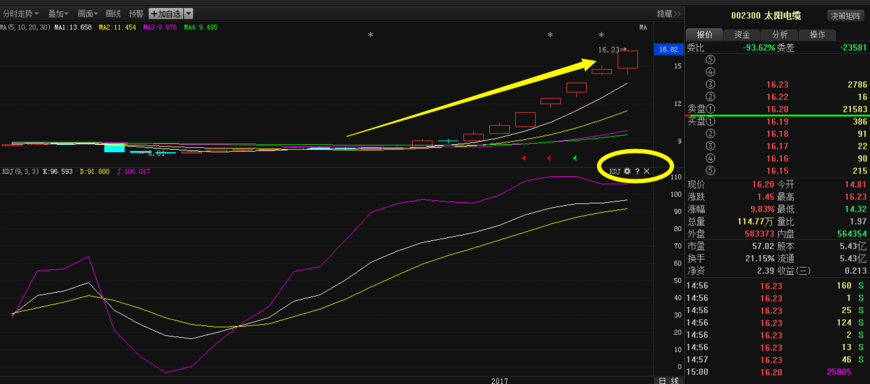Switch to the 操作 tab
Image resolution: width=870 pixels, height=384 pixels.
pos(817,34)
